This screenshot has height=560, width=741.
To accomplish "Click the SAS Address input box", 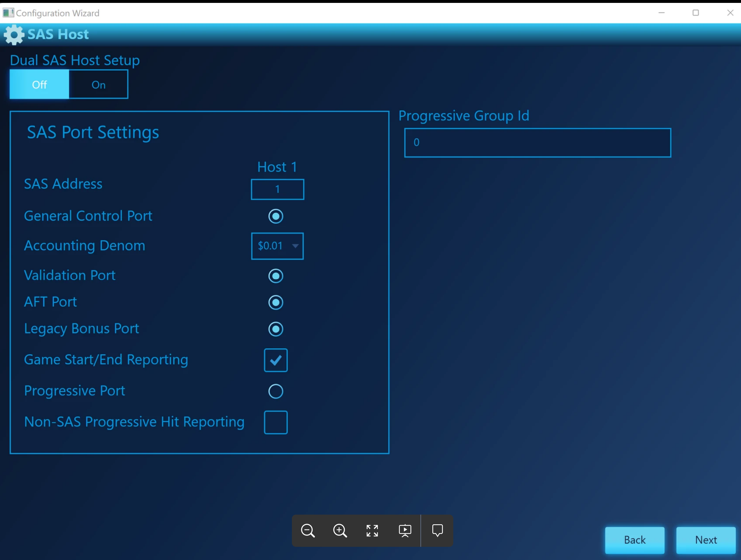I will click(277, 190).
